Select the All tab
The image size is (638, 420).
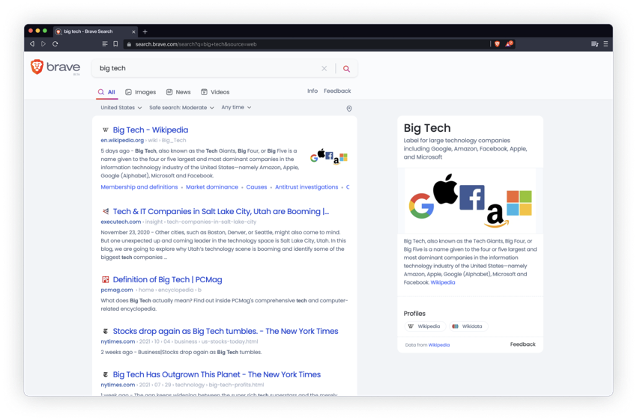coord(107,92)
